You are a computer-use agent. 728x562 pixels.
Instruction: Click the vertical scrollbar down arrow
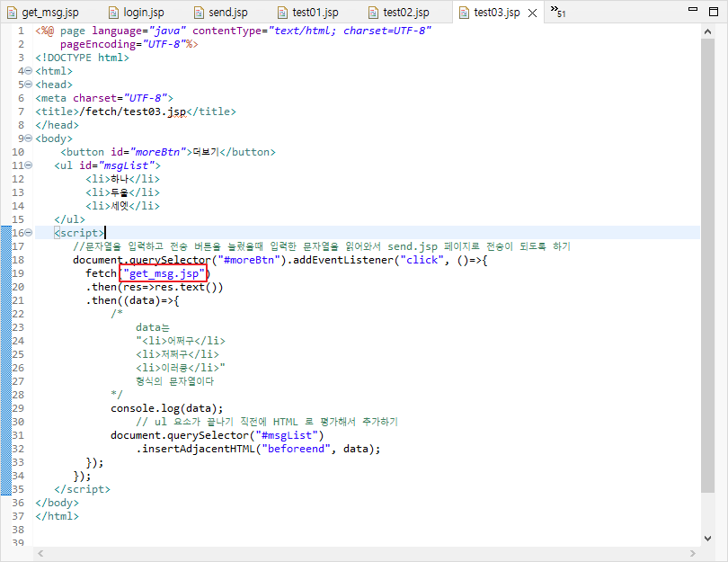(707, 539)
